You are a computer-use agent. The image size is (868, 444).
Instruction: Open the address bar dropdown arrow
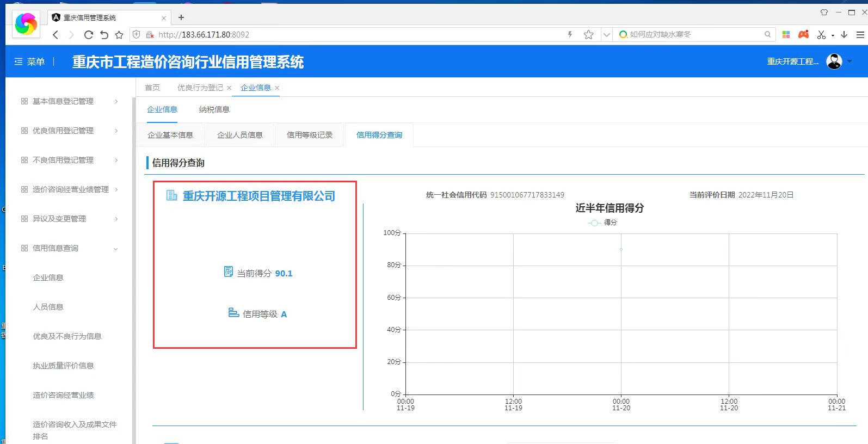pos(607,35)
